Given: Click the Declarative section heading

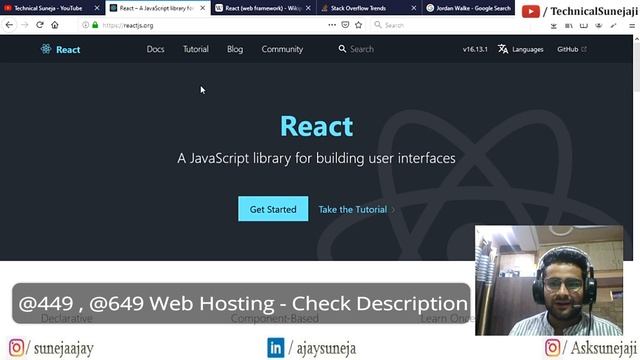Looking at the screenshot, I should pyautogui.click(x=67, y=319).
